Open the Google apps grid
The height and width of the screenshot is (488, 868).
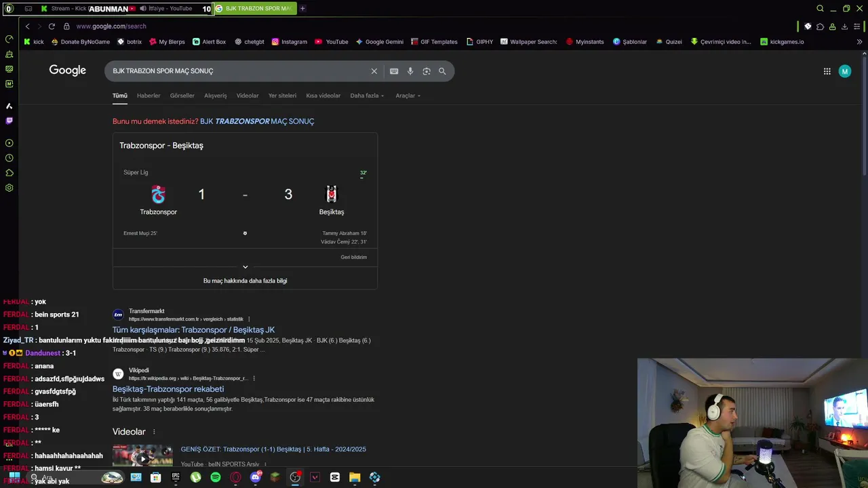coord(827,71)
